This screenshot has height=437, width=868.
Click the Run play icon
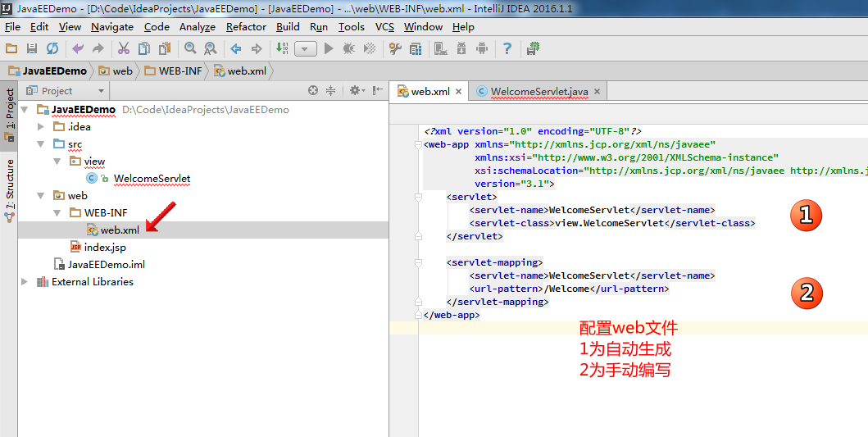click(329, 48)
